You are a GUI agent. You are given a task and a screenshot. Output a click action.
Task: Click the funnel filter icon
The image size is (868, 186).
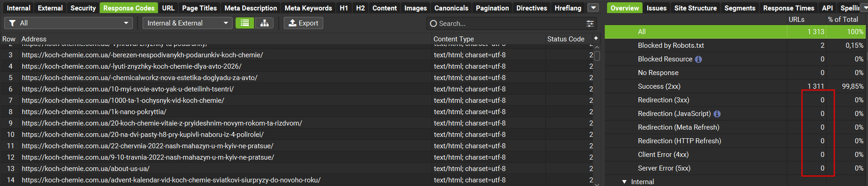(13, 23)
